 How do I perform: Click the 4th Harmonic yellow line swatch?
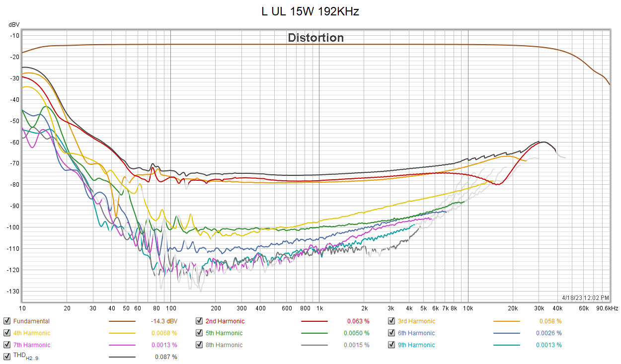click(122, 333)
